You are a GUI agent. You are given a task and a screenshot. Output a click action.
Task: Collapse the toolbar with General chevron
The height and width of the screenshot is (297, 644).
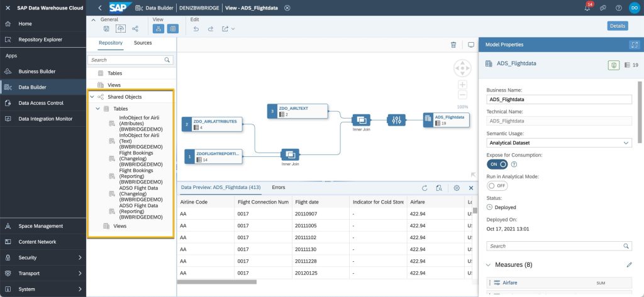coord(93,19)
